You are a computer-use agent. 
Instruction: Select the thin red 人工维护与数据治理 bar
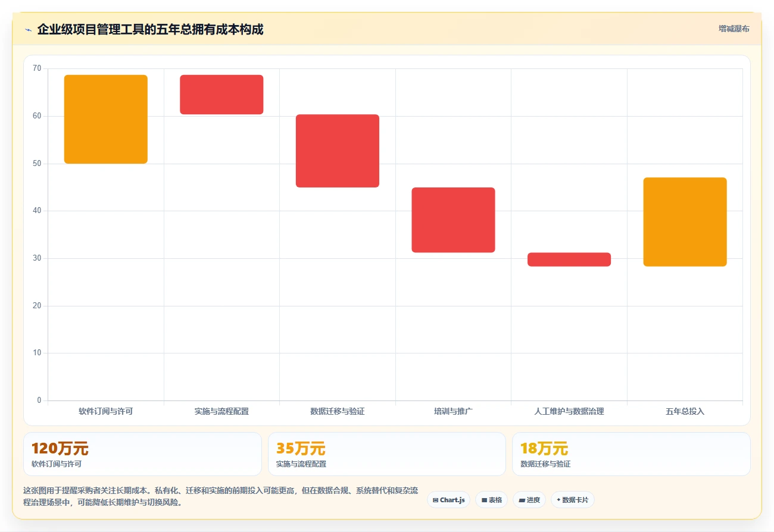(569, 259)
